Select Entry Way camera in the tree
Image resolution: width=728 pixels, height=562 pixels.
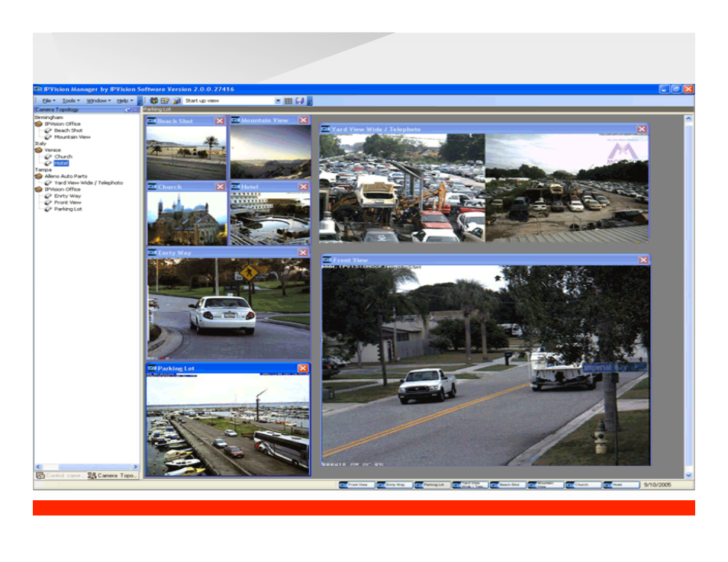67,196
